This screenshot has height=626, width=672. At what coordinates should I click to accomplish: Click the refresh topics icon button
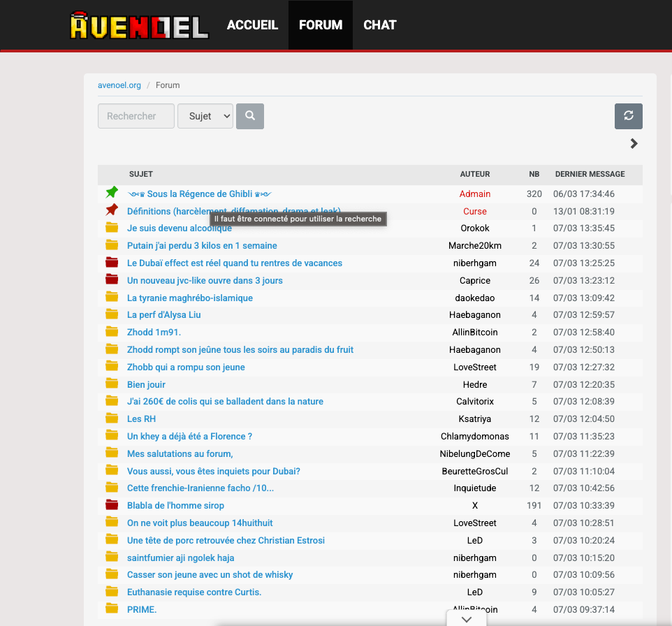tap(628, 116)
